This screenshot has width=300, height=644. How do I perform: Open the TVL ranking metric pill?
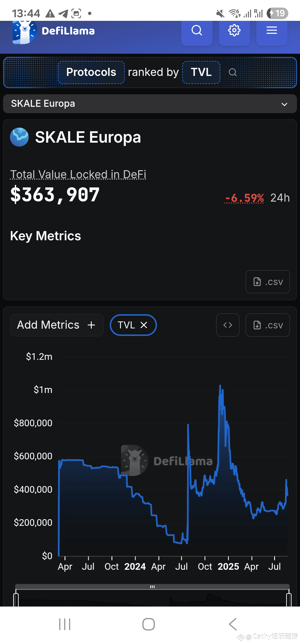pyautogui.click(x=201, y=72)
